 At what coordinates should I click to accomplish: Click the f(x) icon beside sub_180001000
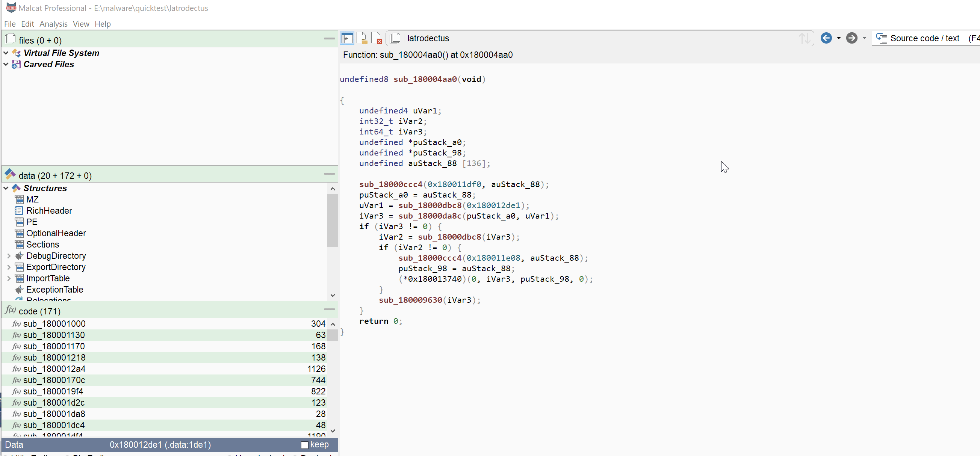(x=16, y=324)
